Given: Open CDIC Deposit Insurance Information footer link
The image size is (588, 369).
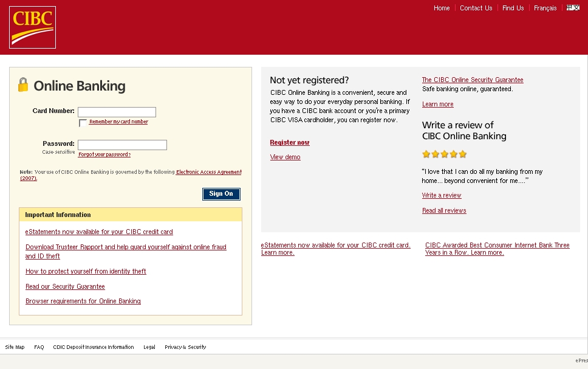Looking at the screenshot, I should (94, 347).
